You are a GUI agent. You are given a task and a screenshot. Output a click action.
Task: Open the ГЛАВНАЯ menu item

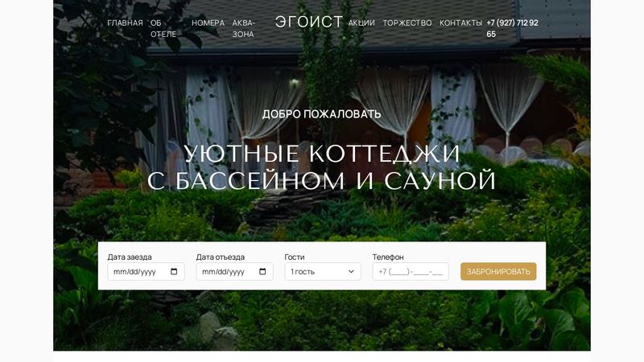pyautogui.click(x=125, y=23)
